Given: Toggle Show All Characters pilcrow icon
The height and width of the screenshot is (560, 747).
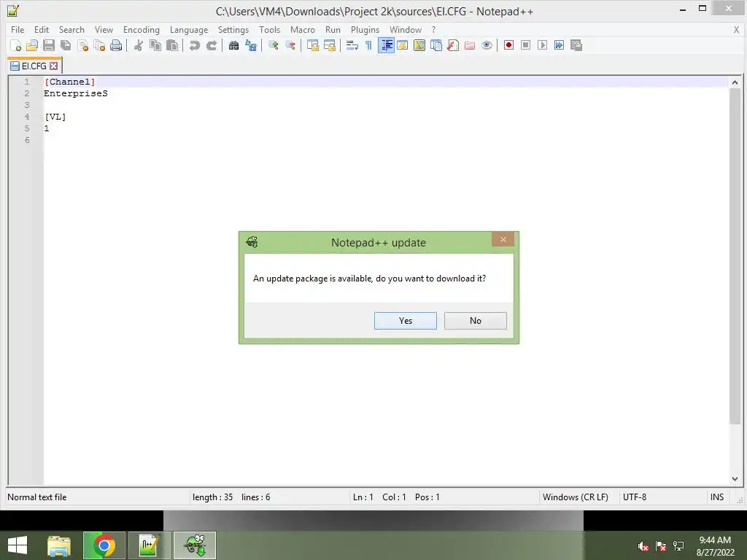Looking at the screenshot, I should [368, 45].
